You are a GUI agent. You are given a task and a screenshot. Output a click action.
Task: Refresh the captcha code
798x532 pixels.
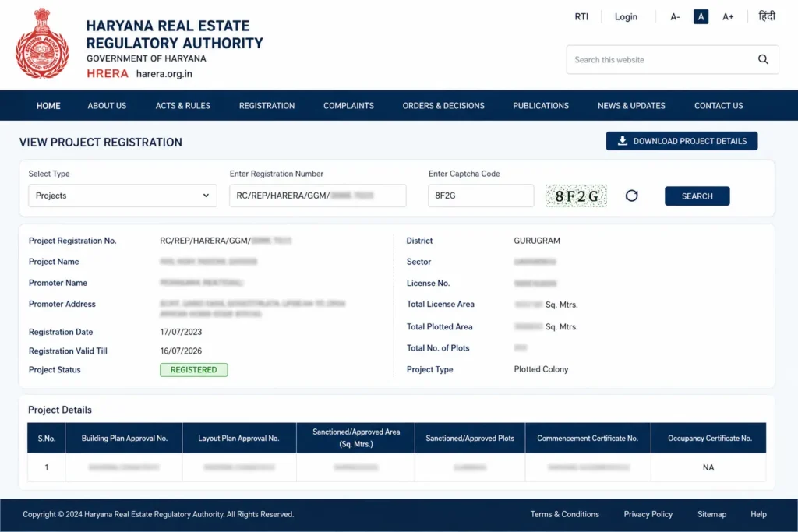(631, 196)
